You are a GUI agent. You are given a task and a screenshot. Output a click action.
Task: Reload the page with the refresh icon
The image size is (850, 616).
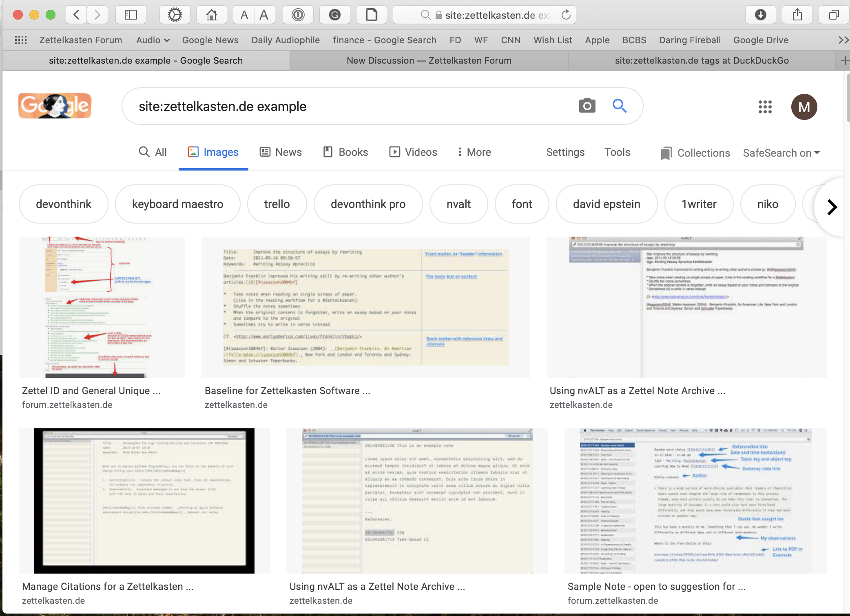pyautogui.click(x=566, y=15)
